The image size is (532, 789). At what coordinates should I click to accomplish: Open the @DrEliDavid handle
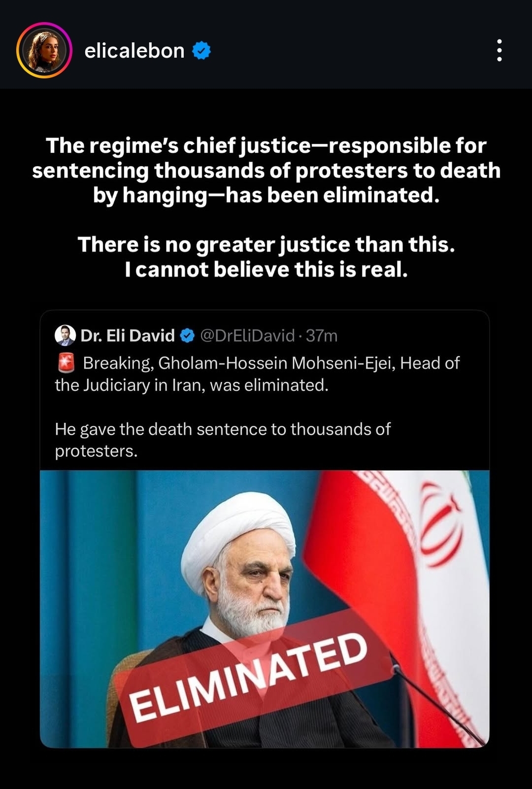click(247, 336)
